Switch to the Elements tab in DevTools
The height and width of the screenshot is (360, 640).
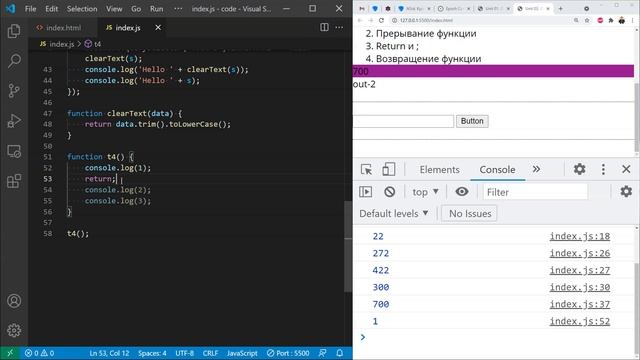click(440, 169)
